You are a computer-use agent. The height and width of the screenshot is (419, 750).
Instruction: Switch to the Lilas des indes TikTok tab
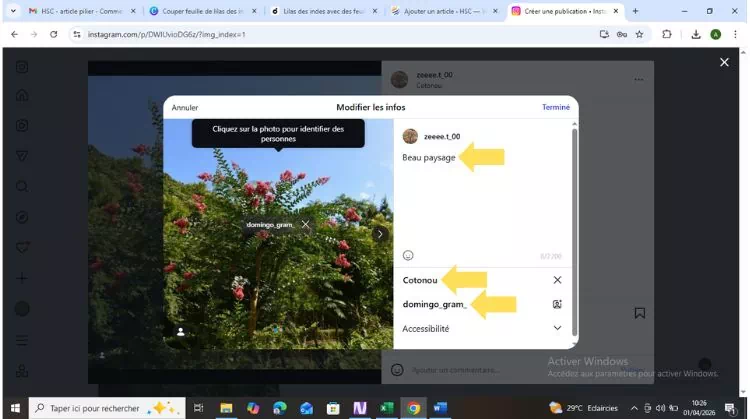(x=323, y=11)
